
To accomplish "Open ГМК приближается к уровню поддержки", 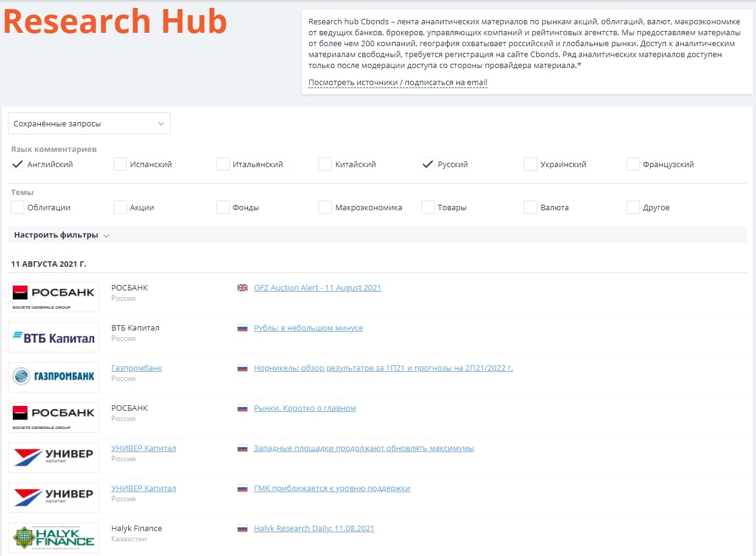I will [332, 489].
